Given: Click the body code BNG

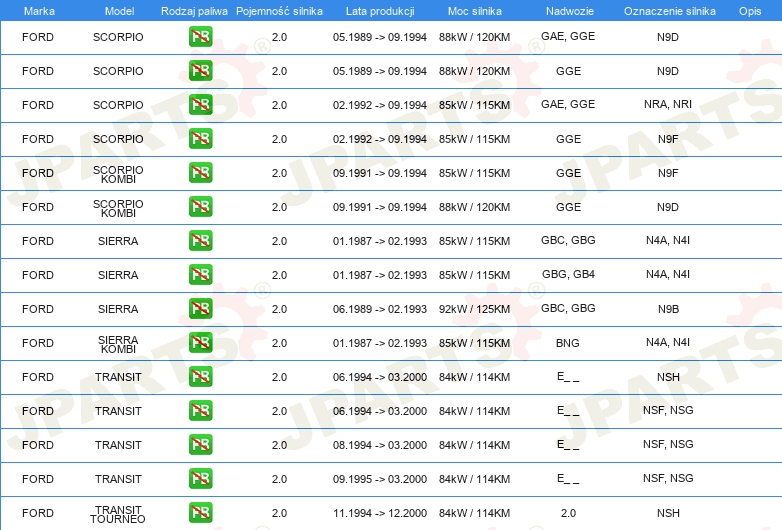Looking at the screenshot, I should (x=568, y=343).
